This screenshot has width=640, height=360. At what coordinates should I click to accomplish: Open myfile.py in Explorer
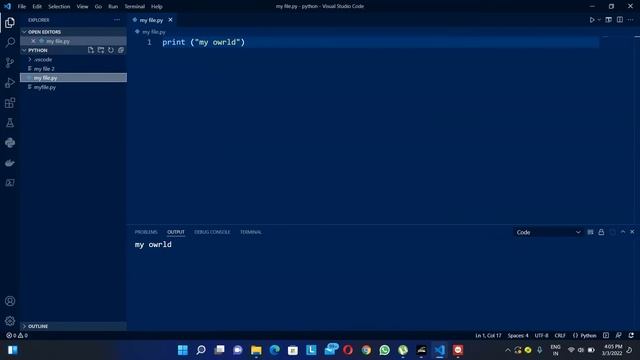pyautogui.click(x=73, y=87)
